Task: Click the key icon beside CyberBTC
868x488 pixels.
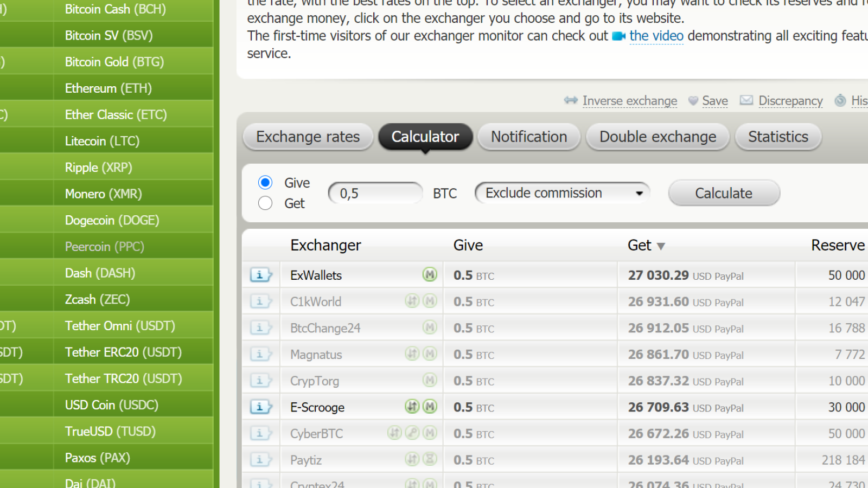Action: (x=412, y=433)
